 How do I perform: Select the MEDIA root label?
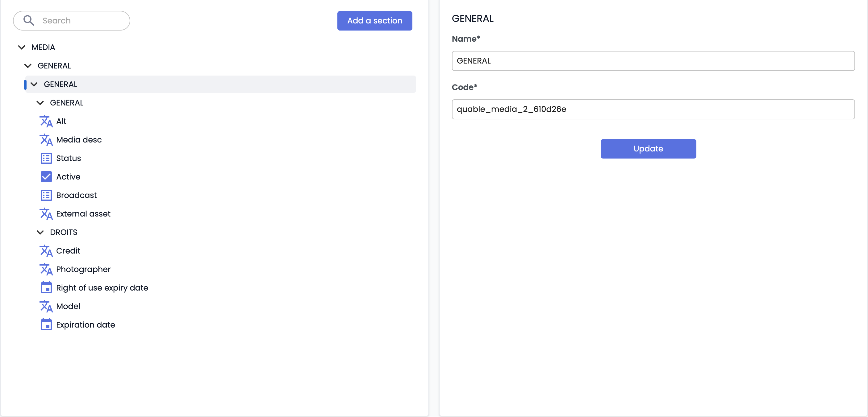coord(43,47)
